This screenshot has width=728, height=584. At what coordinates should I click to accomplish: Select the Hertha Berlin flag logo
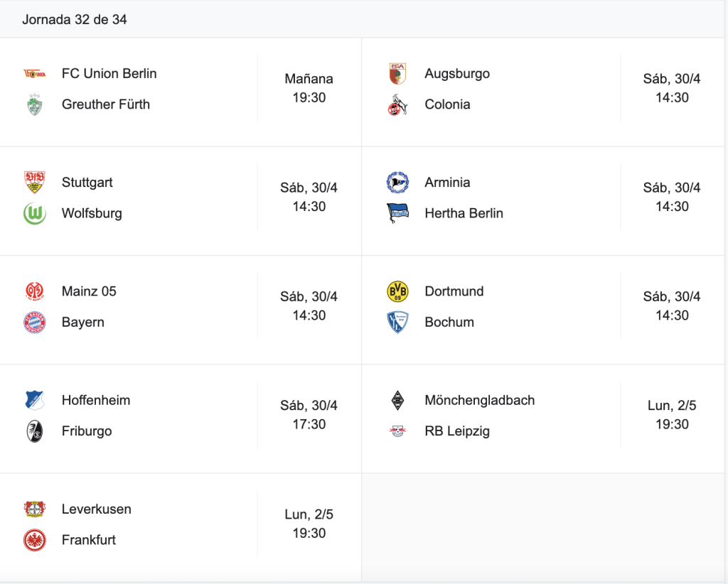point(398,213)
